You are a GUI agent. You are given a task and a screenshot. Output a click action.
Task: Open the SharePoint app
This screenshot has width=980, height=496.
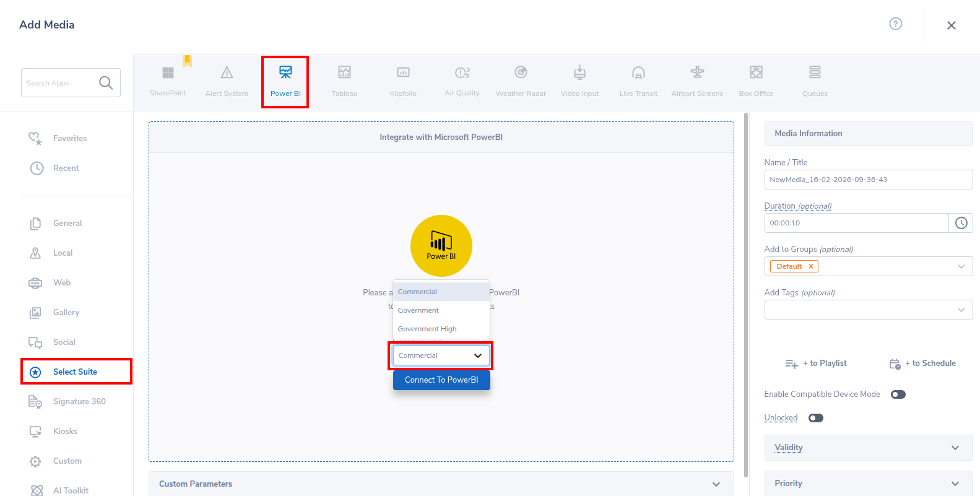point(168,81)
